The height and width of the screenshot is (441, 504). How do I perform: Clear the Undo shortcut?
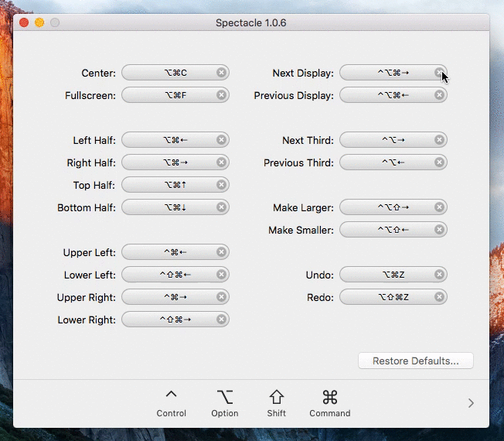click(x=439, y=275)
